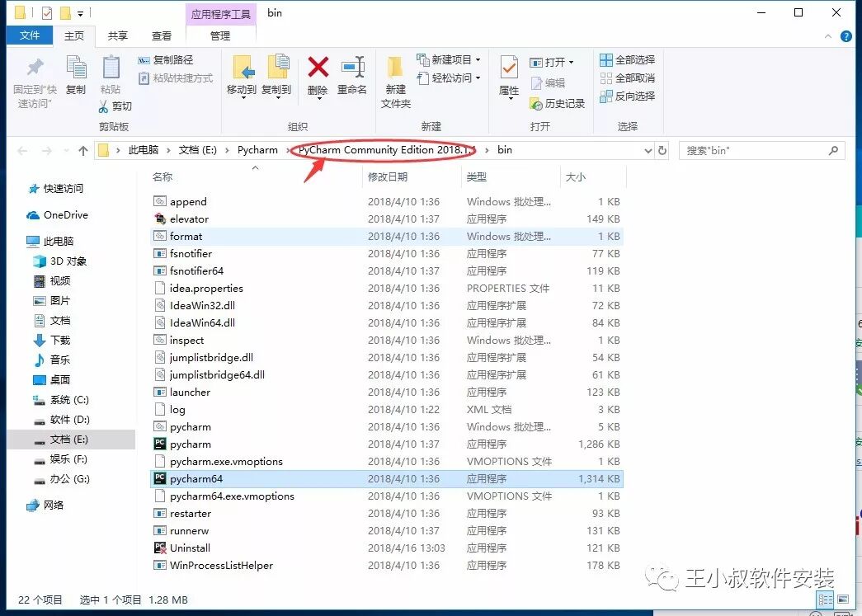Click the Properties icon
Viewport: 862px width, 616px height.
(x=508, y=68)
